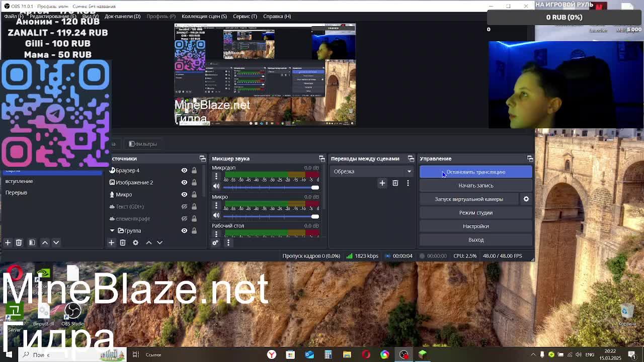The height and width of the screenshot is (362, 644).
Task: Move the selected scene up
Action: click(x=45, y=242)
